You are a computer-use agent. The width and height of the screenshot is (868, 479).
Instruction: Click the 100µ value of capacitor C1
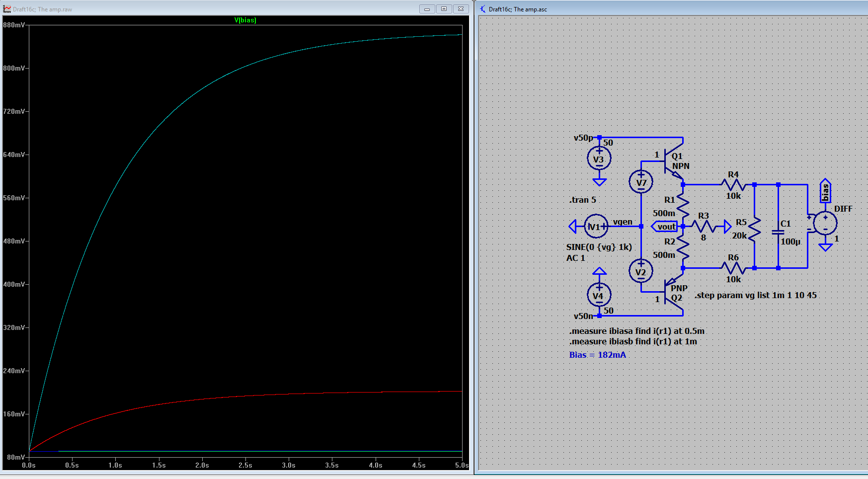point(790,241)
